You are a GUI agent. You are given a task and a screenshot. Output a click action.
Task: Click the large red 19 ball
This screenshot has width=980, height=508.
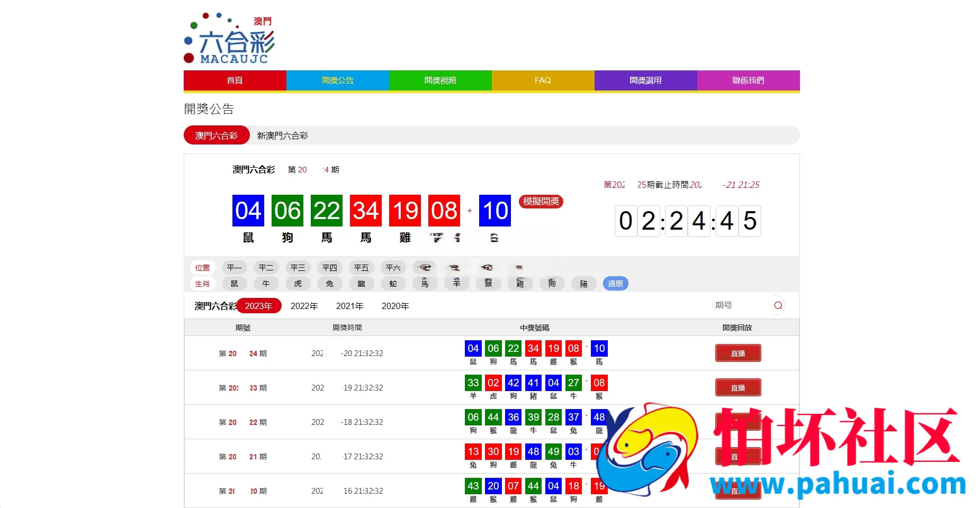click(405, 211)
